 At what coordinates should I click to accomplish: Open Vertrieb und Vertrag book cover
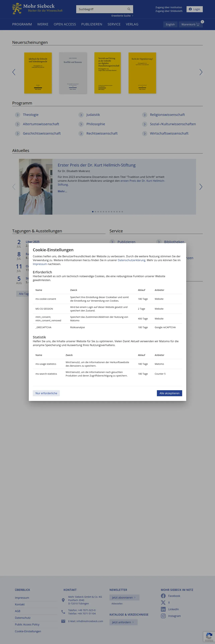point(108,73)
